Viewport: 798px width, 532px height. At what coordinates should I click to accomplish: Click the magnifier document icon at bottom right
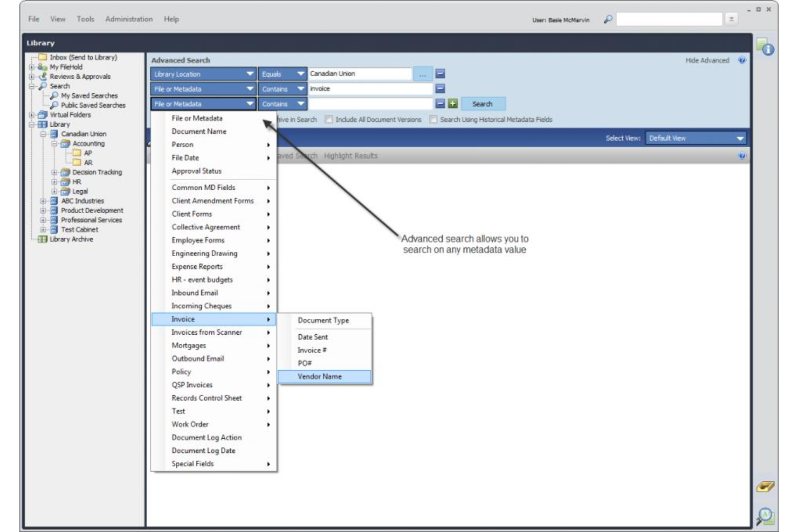pos(765,516)
